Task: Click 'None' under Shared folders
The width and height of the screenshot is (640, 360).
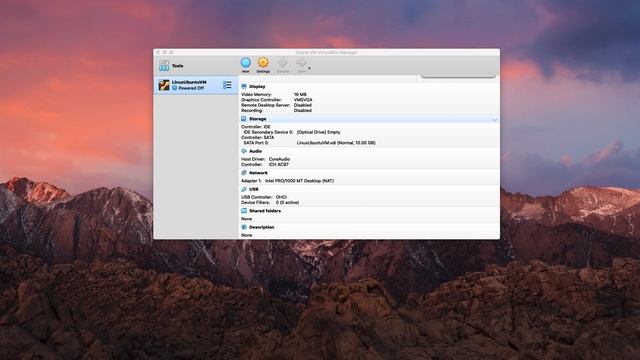Action: point(246,219)
